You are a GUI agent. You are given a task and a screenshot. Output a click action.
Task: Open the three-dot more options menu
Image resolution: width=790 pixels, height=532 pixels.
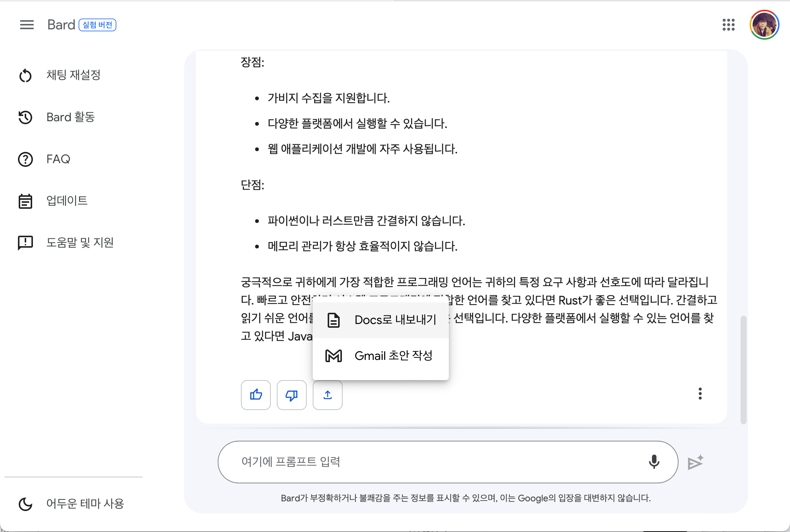(x=700, y=394)
